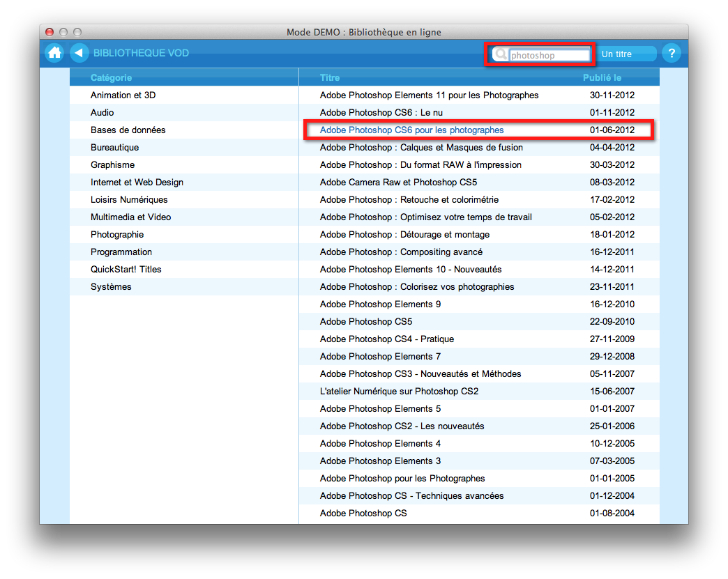Viewport: 728px width, 579px height.
Task: Click the publication date 08-03-2012
Action: click(x=612, y=182)
